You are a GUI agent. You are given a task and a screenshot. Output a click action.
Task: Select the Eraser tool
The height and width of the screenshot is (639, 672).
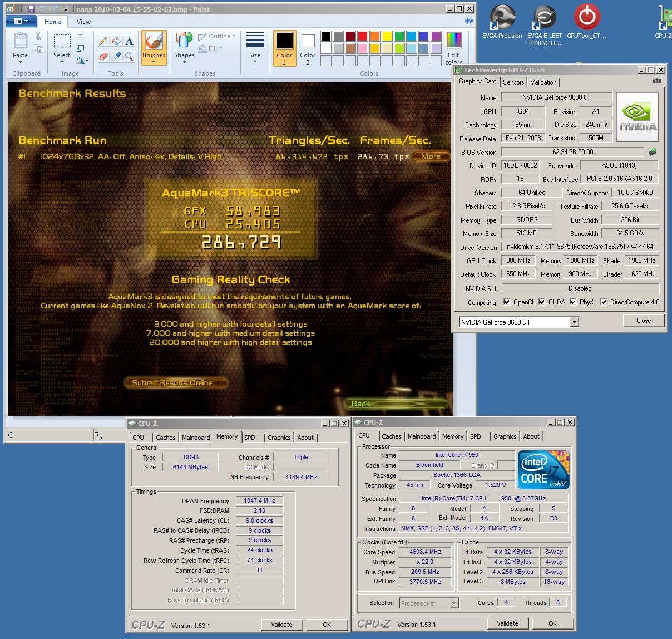(x=103, y=56)
